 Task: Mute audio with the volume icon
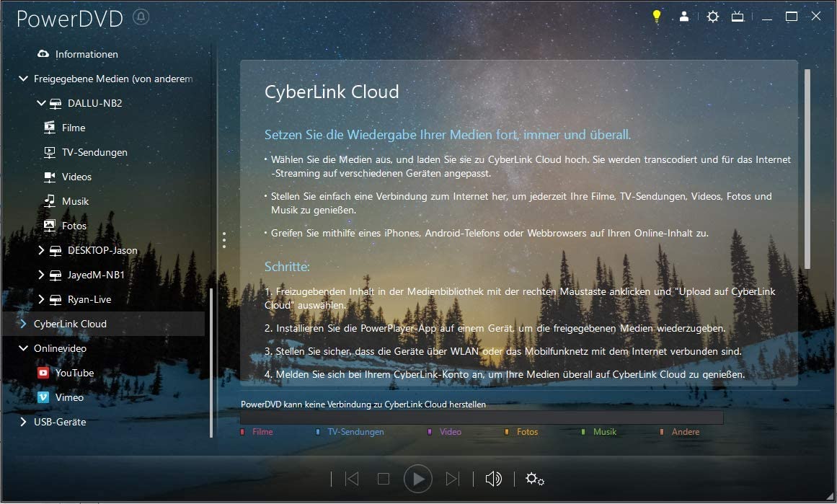494,478
